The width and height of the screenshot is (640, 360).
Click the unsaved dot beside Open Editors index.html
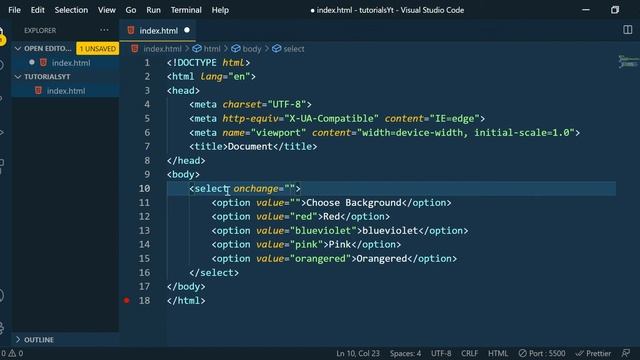coord(32,62)
